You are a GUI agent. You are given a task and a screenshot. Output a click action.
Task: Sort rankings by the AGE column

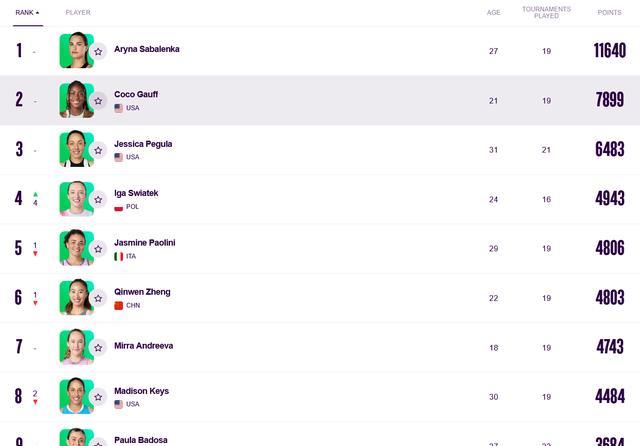pos(493,13)
